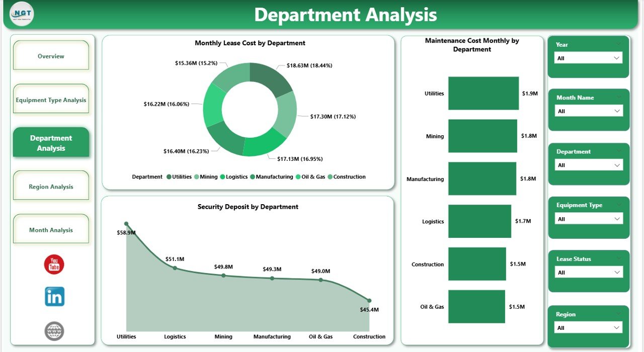Select the Month Analysis navigation button
This screenshot has height=352, width=644.
(x=51, y=229)
